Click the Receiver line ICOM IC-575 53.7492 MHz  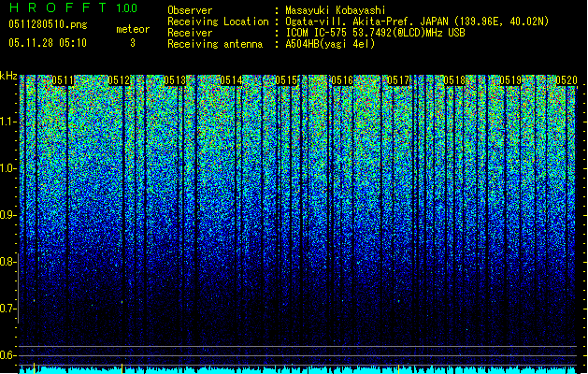(317, 33)
